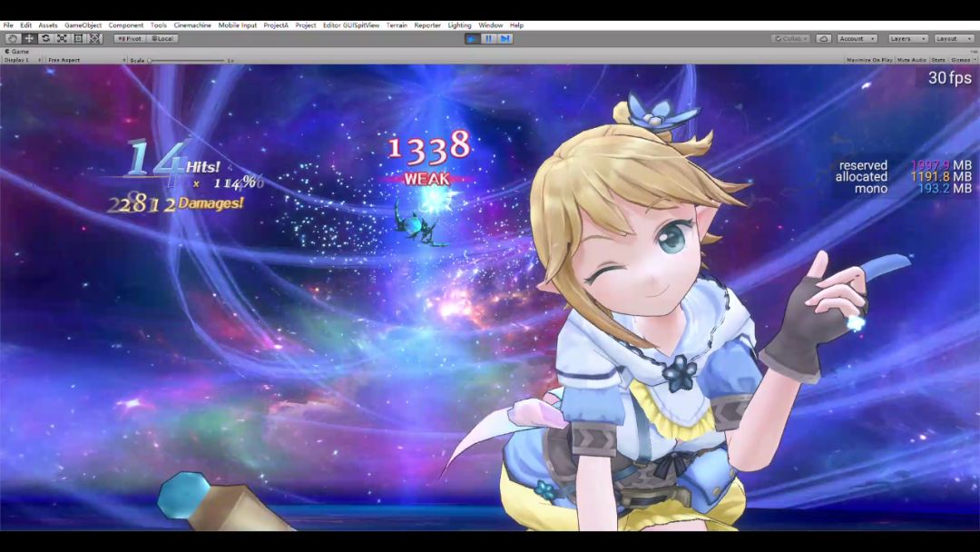980x552 pixels.
Task: Click the 1338 damage number
Action: [428, 148]
